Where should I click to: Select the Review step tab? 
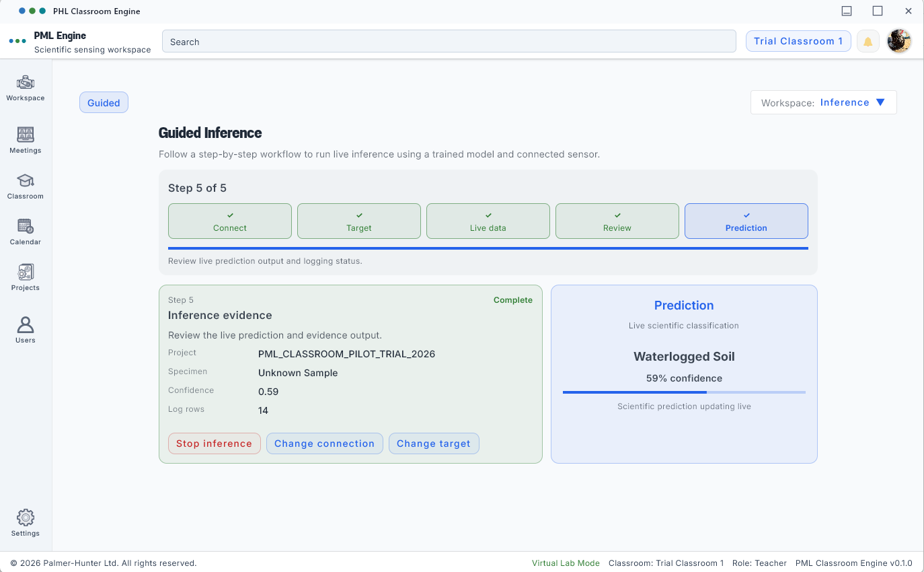pos(617,221)
